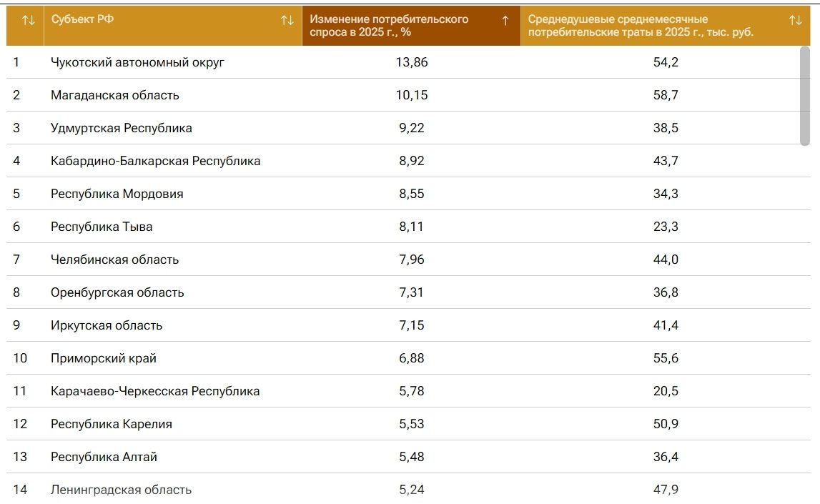
Task: Select the Чукотский автономный округ row
Action: 137,62
